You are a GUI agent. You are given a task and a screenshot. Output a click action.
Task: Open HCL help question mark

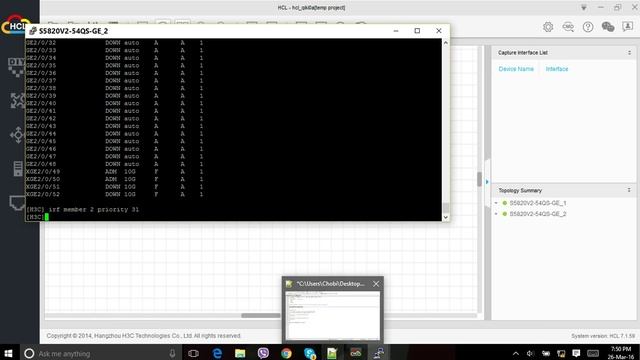pyautogui.click(x=588, y=27)
